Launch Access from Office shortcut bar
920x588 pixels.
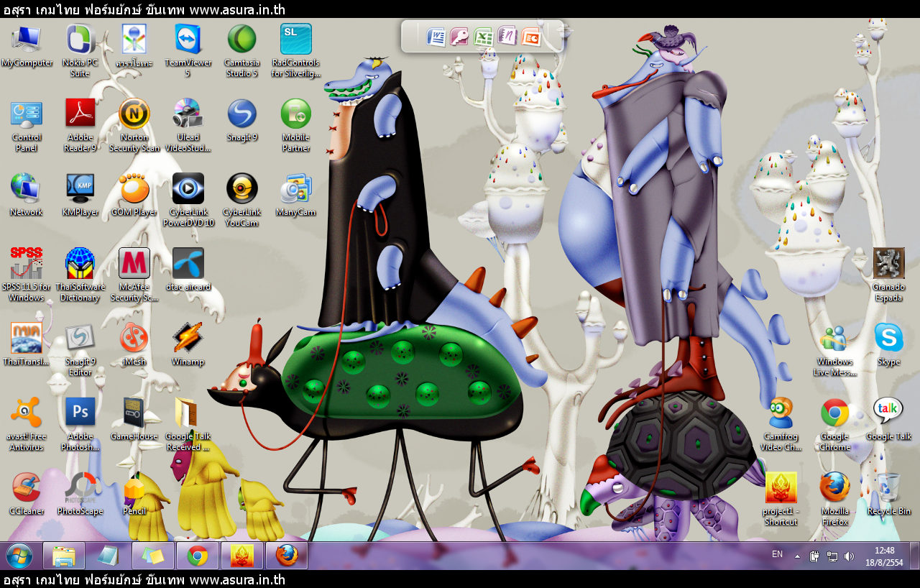pyautogui.click(x=460, y=37)
